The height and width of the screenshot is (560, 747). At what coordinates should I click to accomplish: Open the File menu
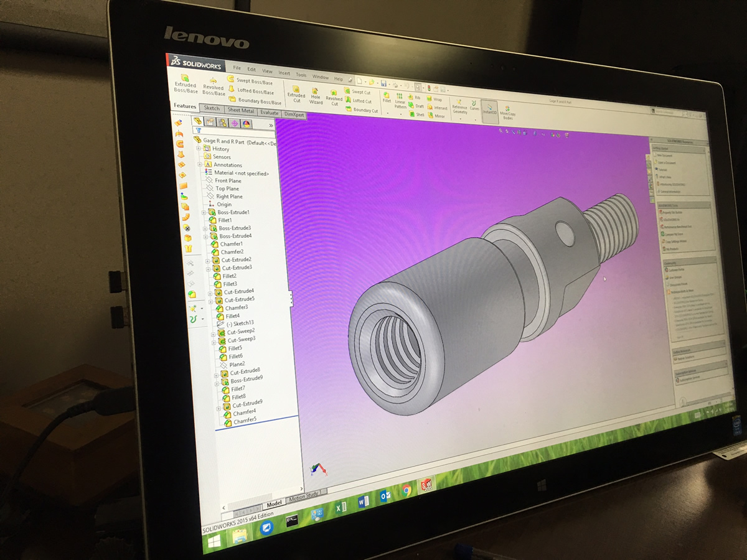pyautogui.click(x=237, y=68)
